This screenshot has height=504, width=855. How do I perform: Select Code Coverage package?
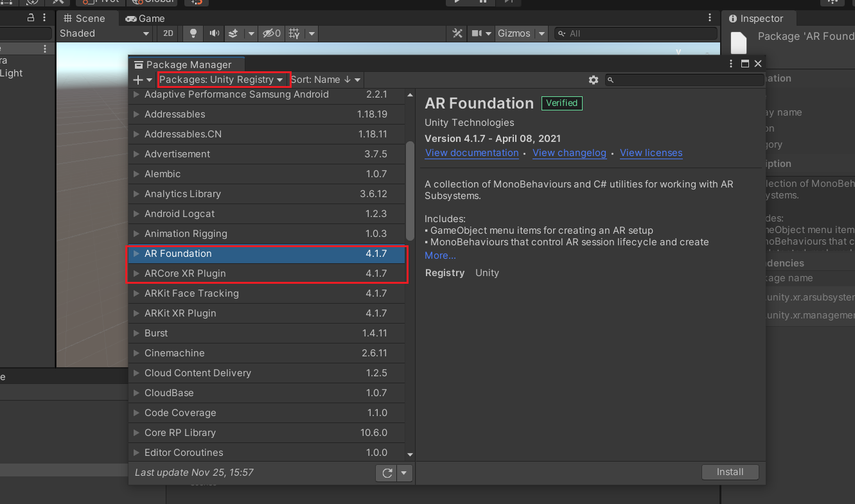(267, 413)
